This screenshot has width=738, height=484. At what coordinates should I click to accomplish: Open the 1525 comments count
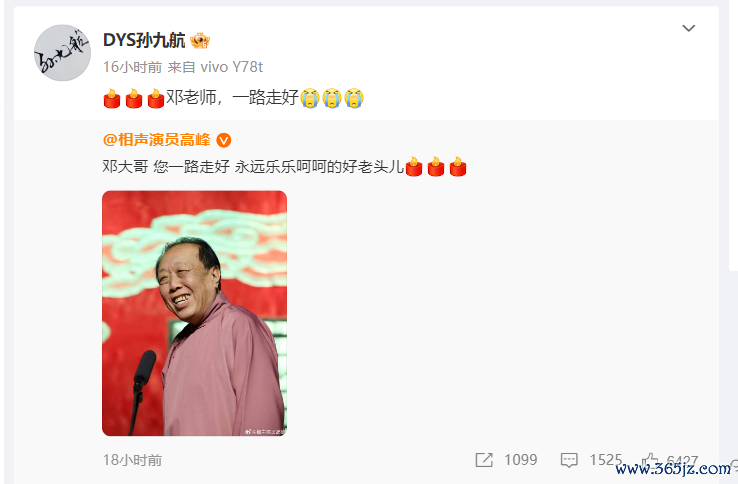click(606, 460)
